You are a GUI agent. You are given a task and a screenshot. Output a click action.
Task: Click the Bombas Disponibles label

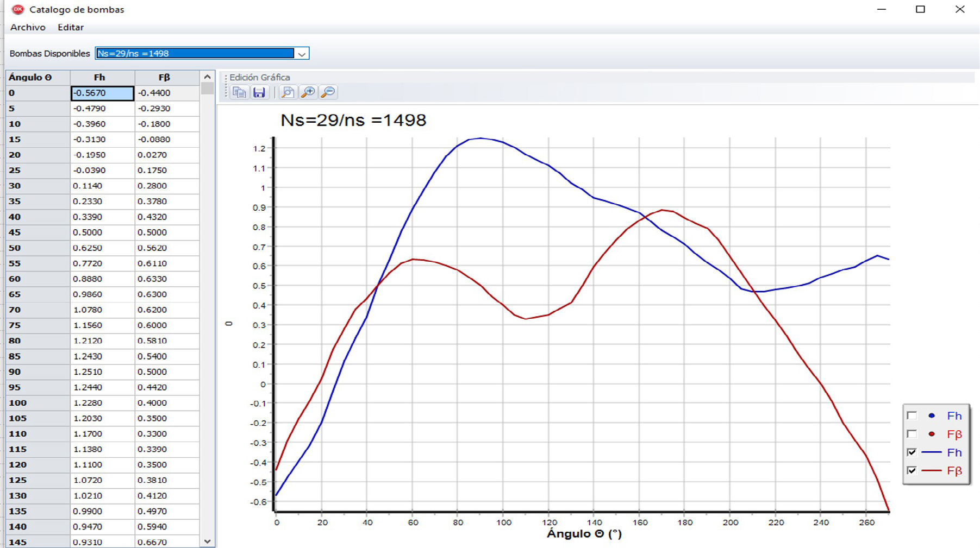(x=49, y=53)
